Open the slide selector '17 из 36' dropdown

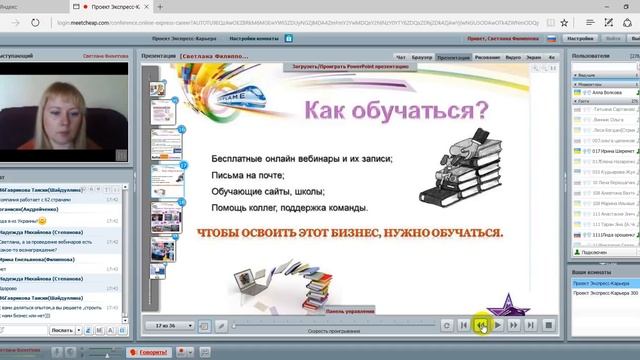point(169,326)
